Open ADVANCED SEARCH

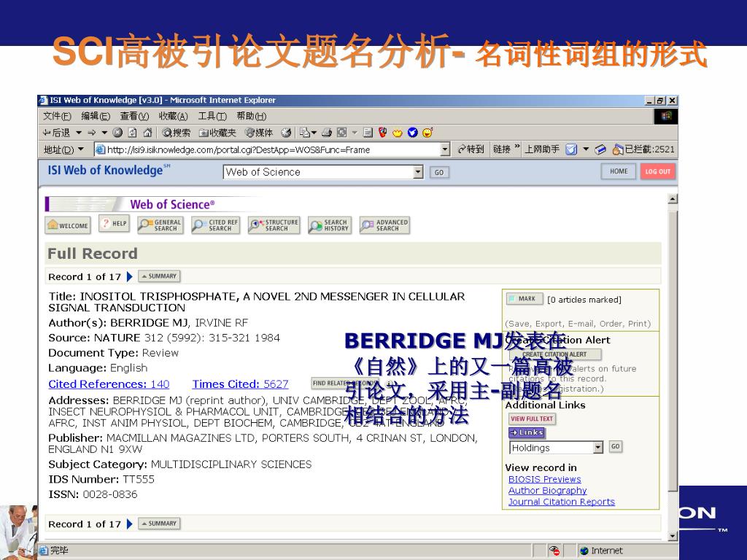[x=385, y=225]
